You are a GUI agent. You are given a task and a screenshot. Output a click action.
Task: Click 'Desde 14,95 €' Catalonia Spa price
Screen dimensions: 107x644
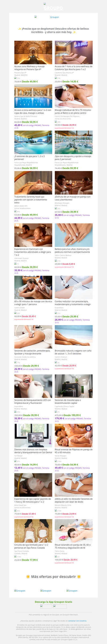pos(70,81)
